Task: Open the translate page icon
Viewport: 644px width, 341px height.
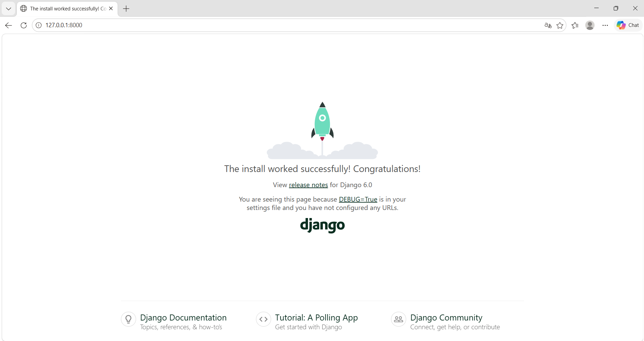Action: pyautogui.click(x=548, y=25)
